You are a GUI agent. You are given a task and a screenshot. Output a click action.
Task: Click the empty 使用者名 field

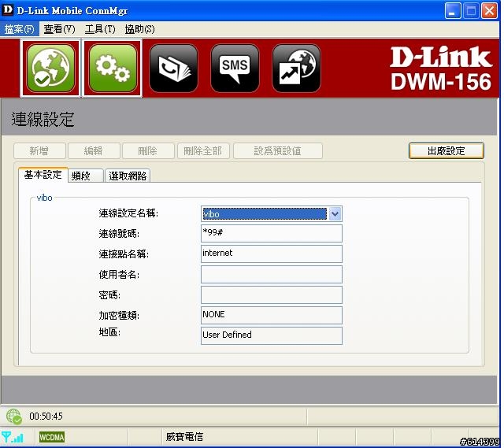click(x=272, y=275)
